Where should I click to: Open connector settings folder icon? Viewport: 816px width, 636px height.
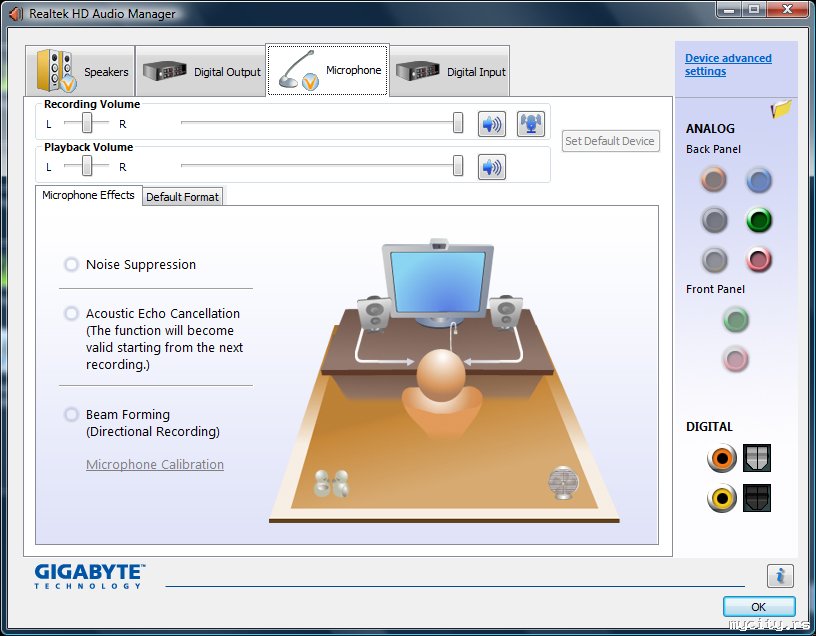tap(781, 109)
